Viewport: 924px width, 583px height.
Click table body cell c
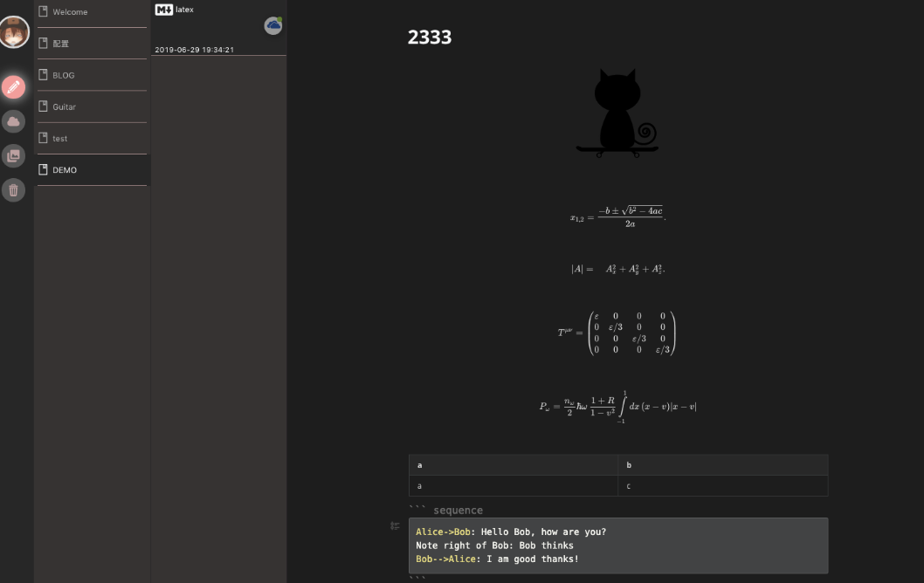click(723, 486)
